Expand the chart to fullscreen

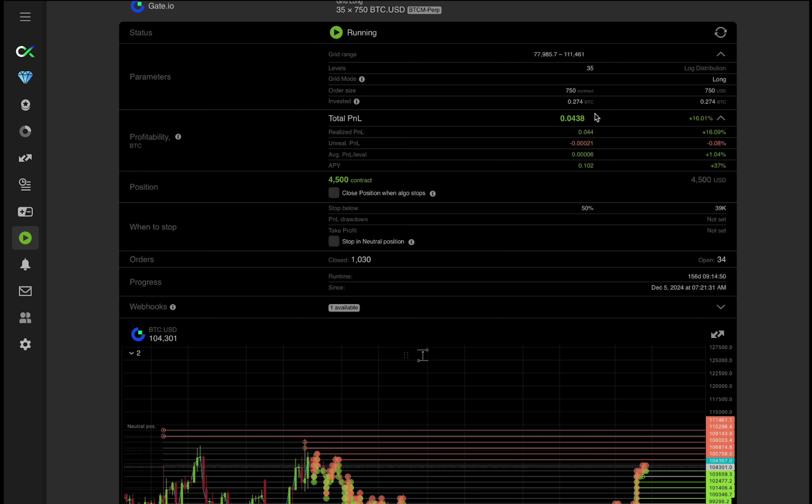coord(717,334)
